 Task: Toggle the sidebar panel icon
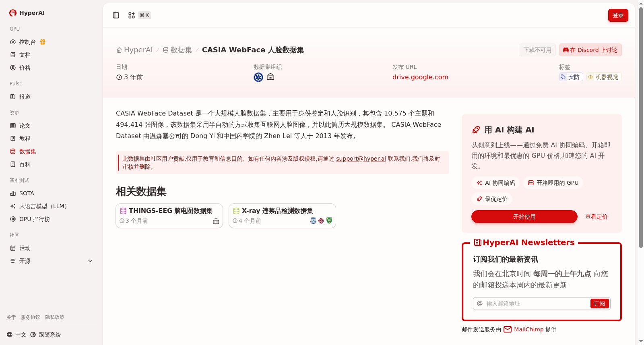(116, 15)
